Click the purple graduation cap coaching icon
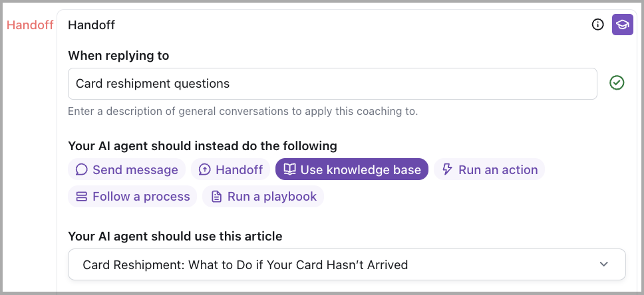The image size is (644, 295). click(623, 25)
